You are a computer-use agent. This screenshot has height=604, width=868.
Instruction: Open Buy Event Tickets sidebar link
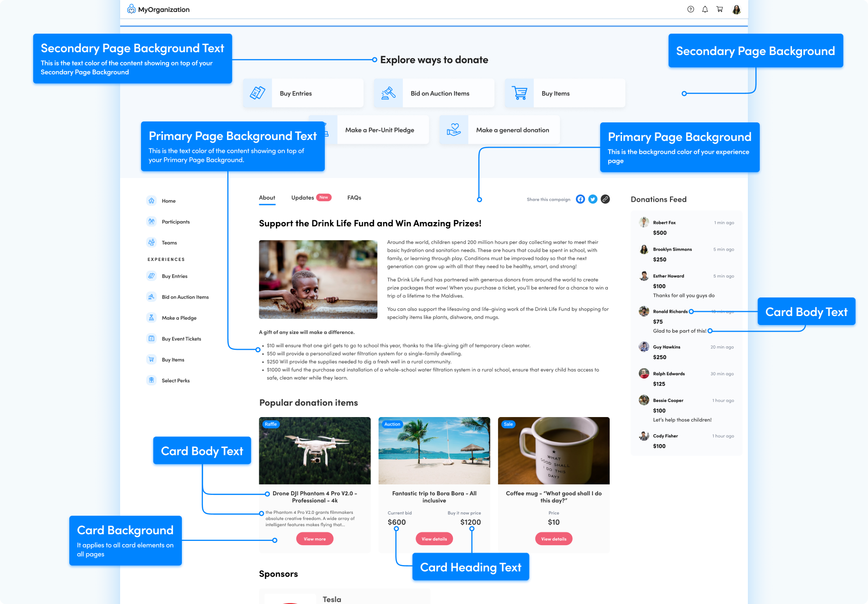click(x=181, y=339)
